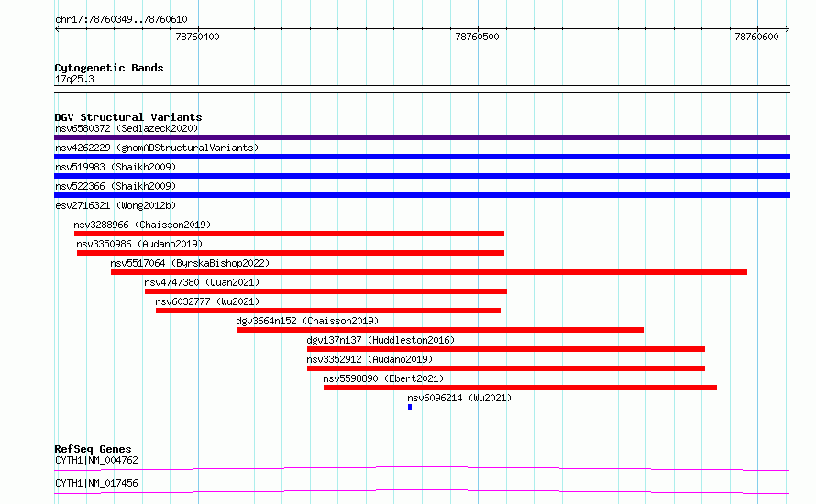Click the nsv4262229 (gnomADStructuralVariants) label
Image resolution: width=816 pixels, height=504 pixels.
[x=157, y=148]
